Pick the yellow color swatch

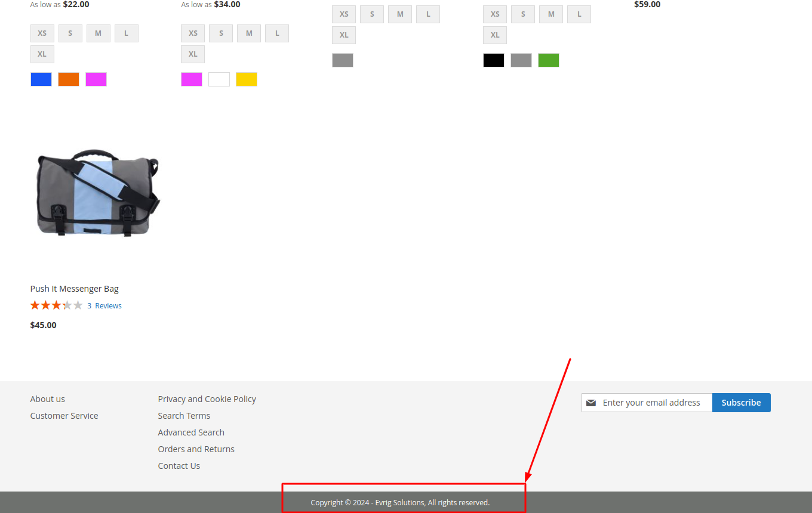click(247, 79)
